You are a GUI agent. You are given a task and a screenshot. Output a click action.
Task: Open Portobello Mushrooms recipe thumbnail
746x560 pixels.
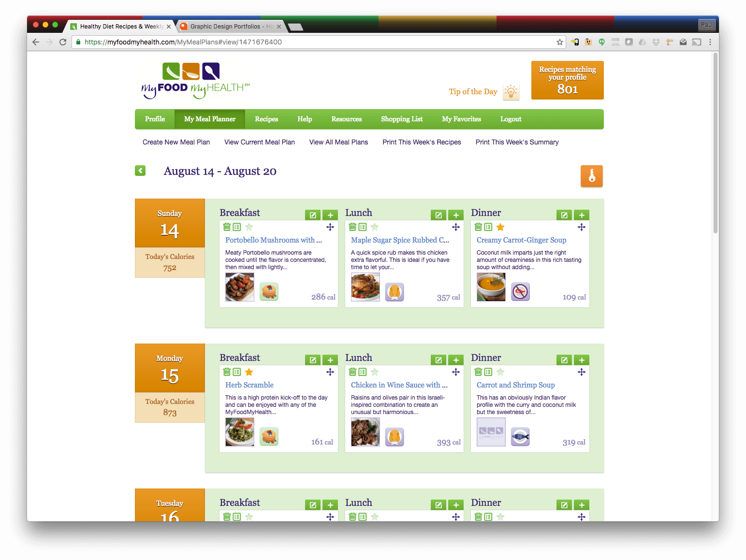pos(240,287)
